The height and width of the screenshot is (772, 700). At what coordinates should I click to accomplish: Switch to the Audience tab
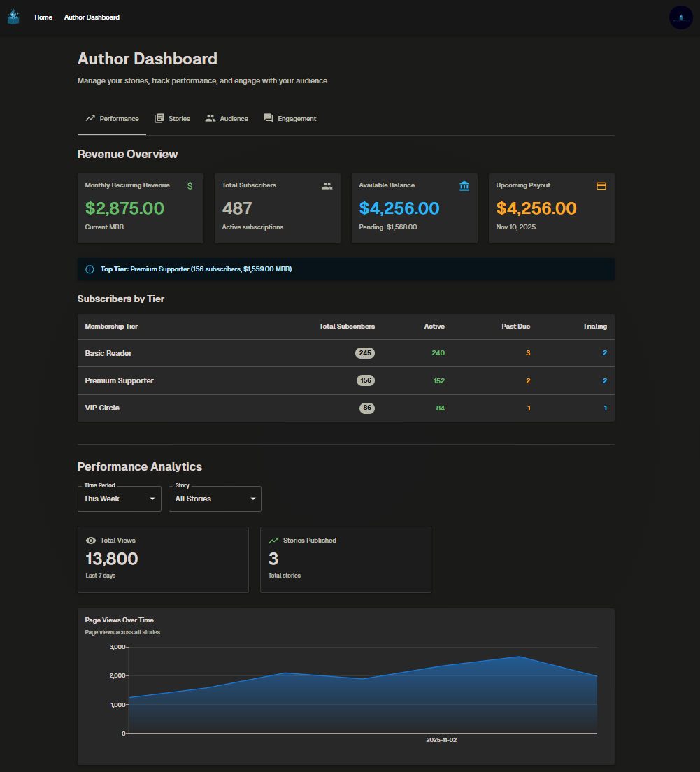click(227, 118)
